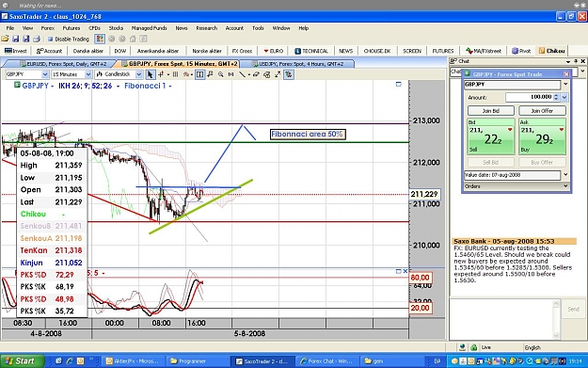The height and width of the screenshot is (368, 588).
Task: Select the trend line drawing tool
Action: pyautogui.click(x=242, y=74)
